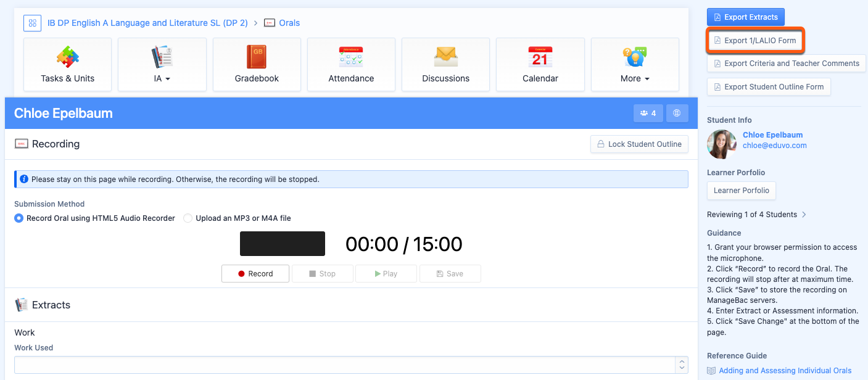
Task: Open the Calendar icon
Action: point(540,57)
